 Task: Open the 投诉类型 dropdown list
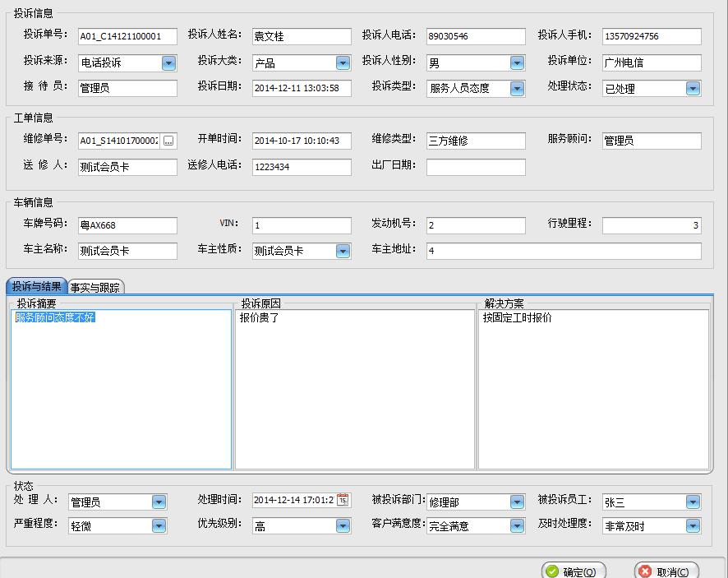tap(517, 89)
